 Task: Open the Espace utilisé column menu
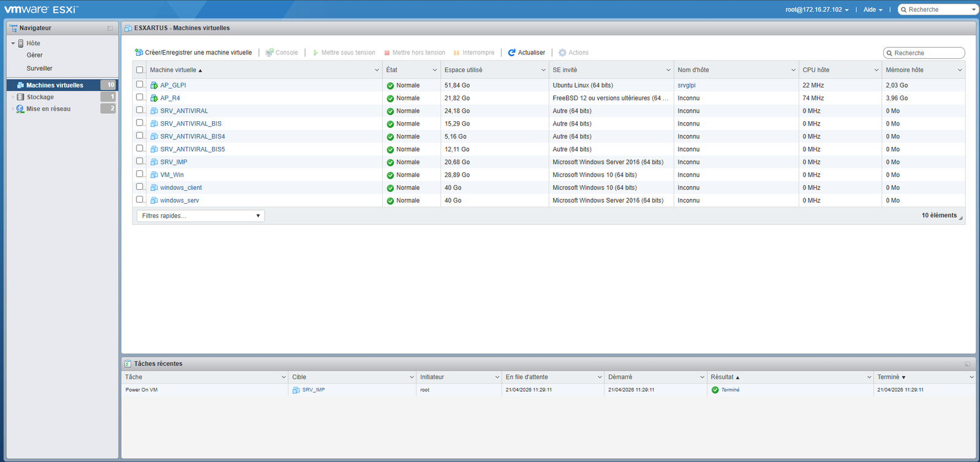pos(543,70)
